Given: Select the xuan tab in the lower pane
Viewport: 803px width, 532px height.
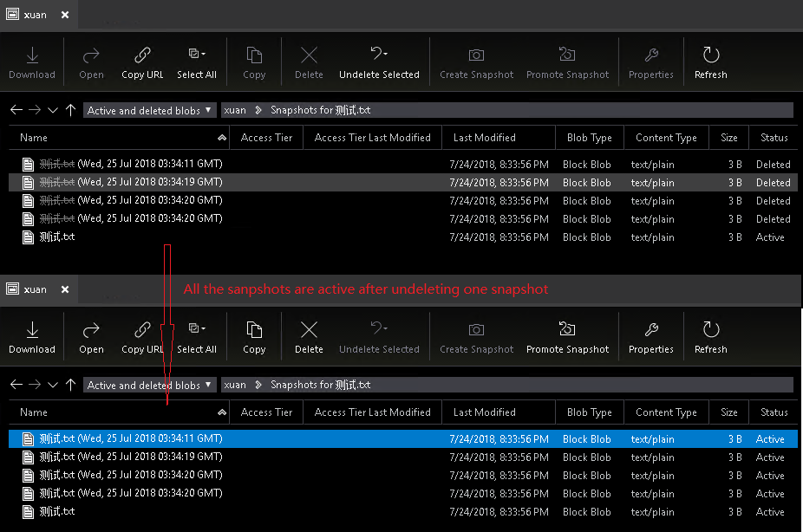Looking at the screenshot, I should click(35, 289).
